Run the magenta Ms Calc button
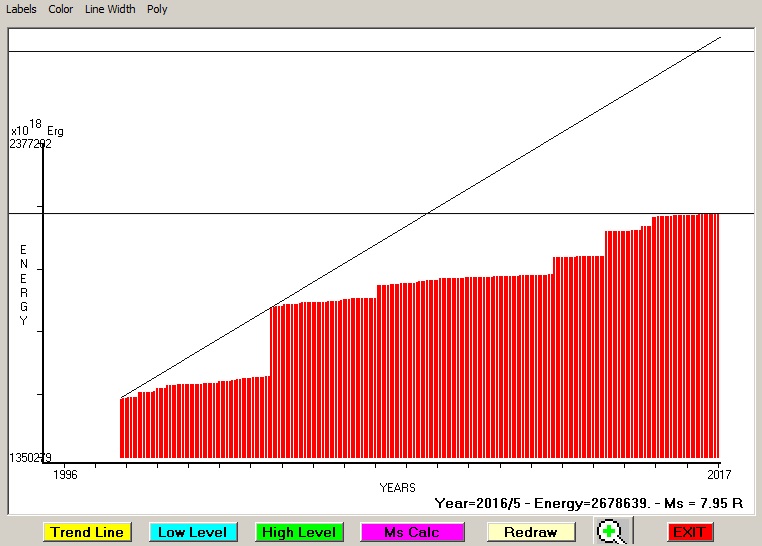Viewport: 762px width, 546px height. (x=413, y=532)
